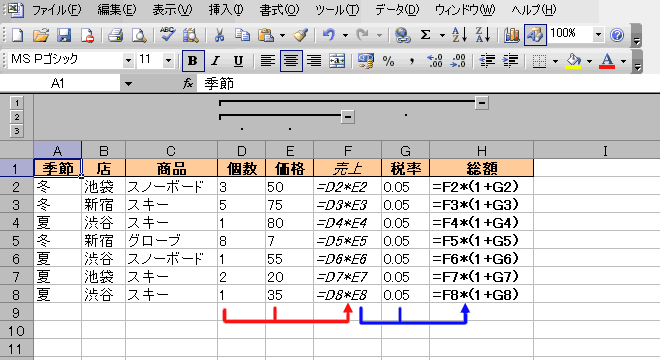This screenshot has height=360, width=660.
Task: Collapse the outer column group minus button
Action: coord(482,103)
